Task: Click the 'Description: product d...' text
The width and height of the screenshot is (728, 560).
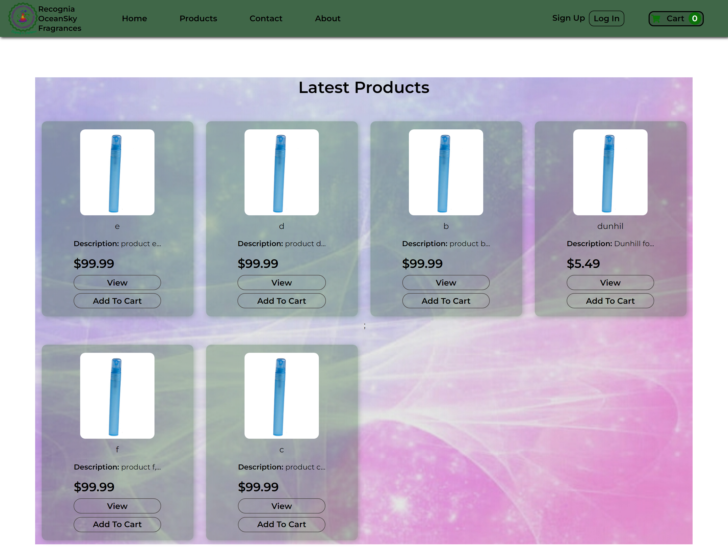Action: pyautogui.click(x=282, y=244)
